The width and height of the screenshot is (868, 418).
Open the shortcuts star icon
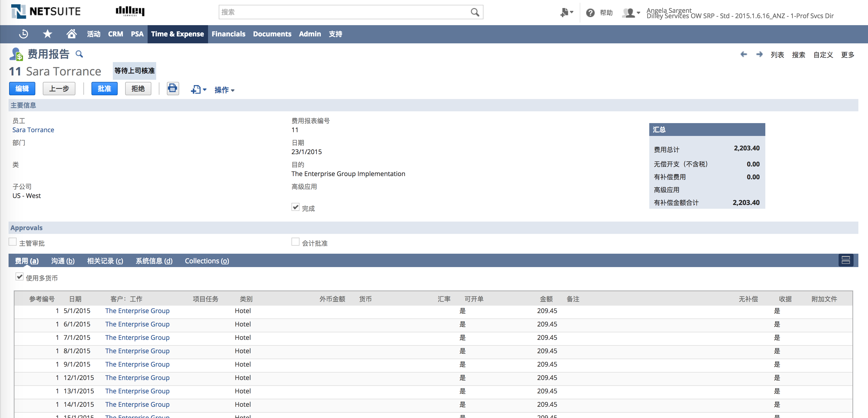(48, 34)
